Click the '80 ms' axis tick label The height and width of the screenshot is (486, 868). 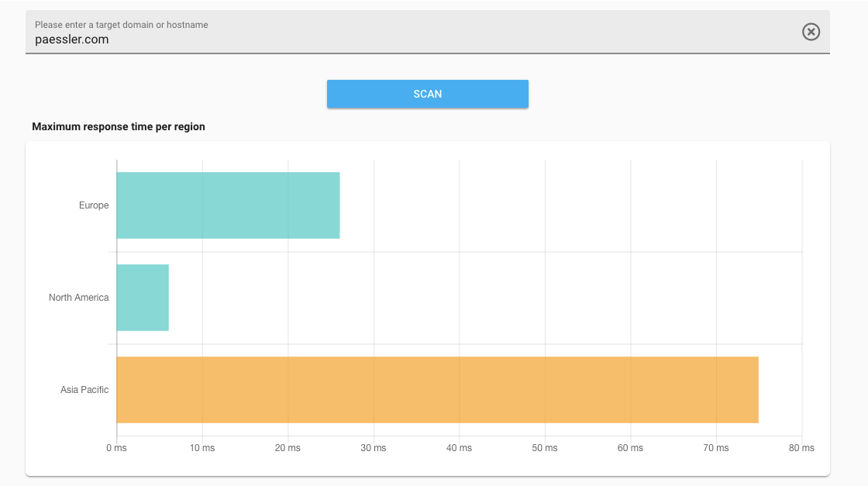click(x=801, y=448)
